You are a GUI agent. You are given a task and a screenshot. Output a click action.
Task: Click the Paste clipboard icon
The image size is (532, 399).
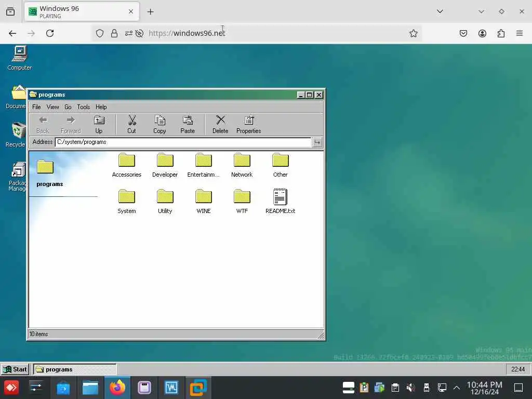(188, 125)
